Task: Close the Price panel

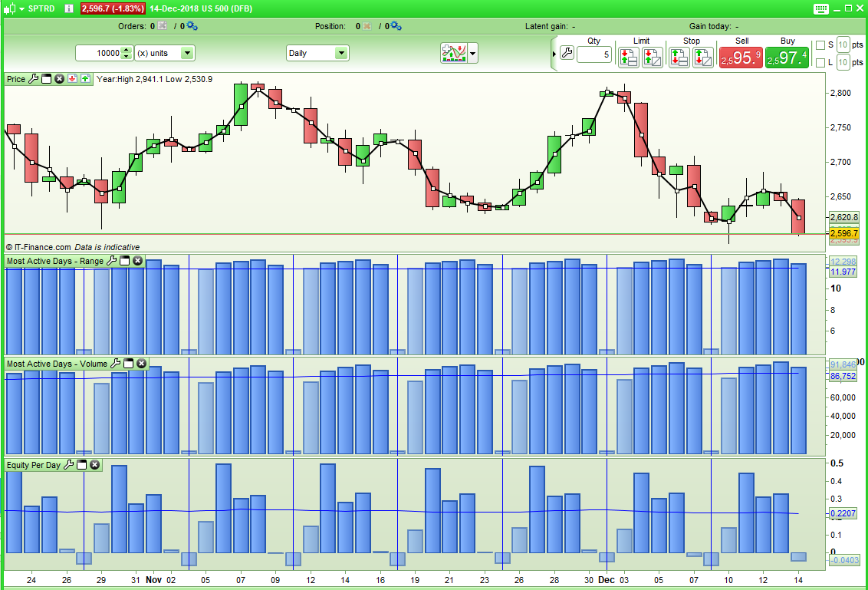Action: coord(59,79)
